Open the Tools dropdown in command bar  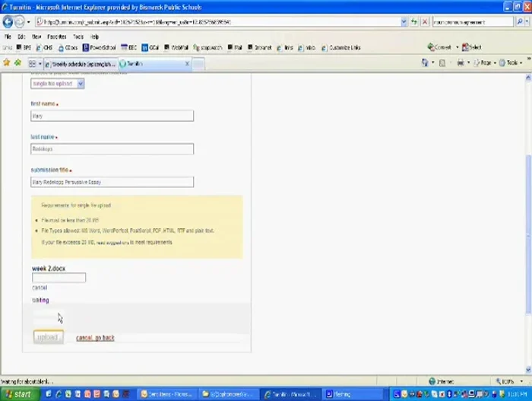click(x=514, y=63)
